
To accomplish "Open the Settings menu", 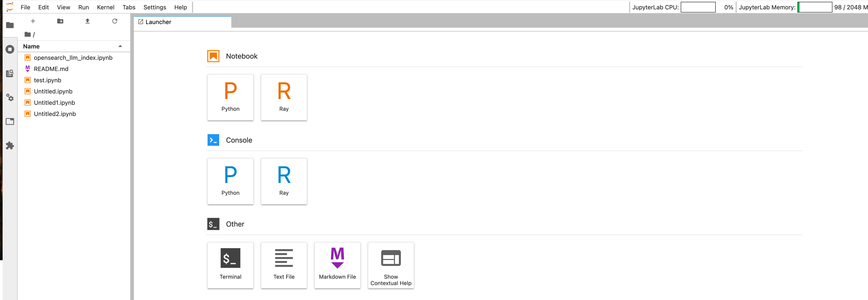I will [155, 7].
